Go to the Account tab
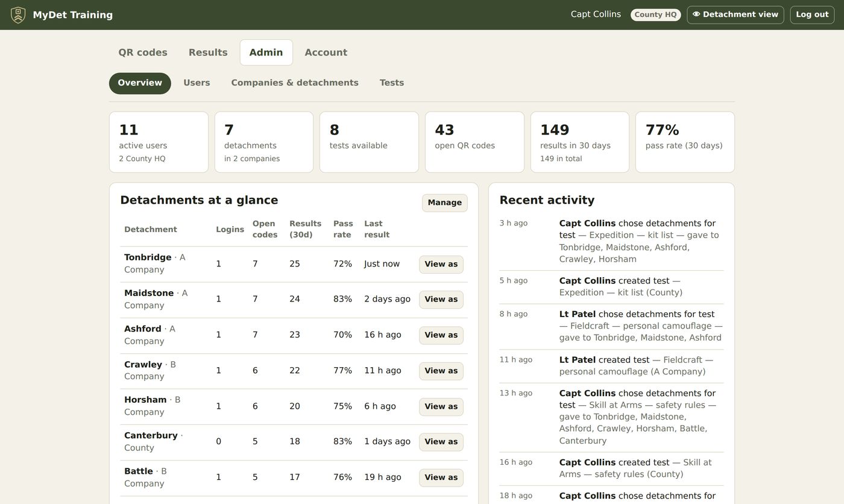 coord(326,52)
